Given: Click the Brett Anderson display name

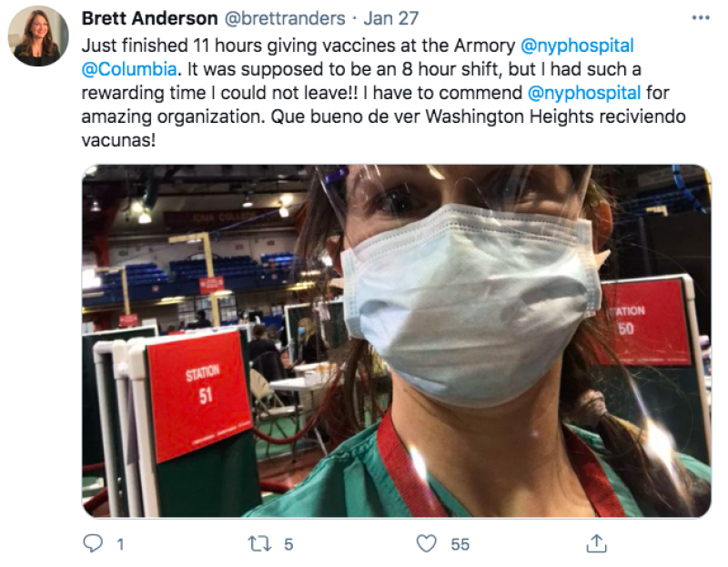Looking at the screenshot, I should (x=149, y=18).
